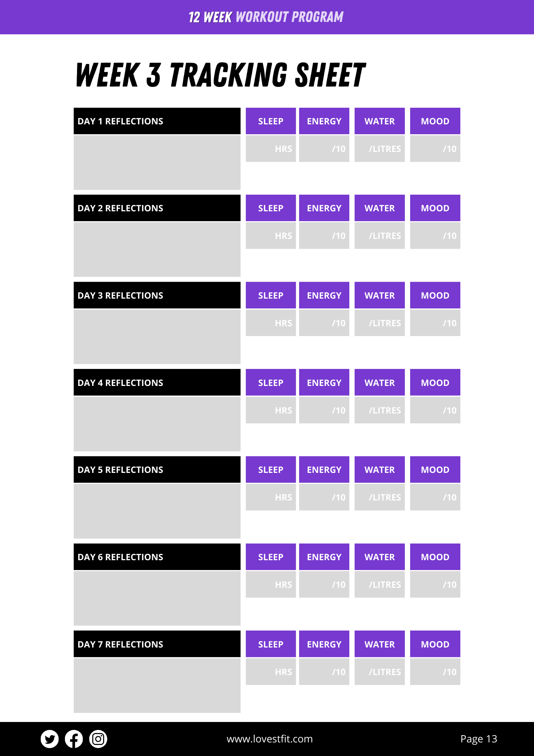Click the Day 4 water /LITRES field
The height and width of the screenshot is (756, 534).
tap(380, 411)
